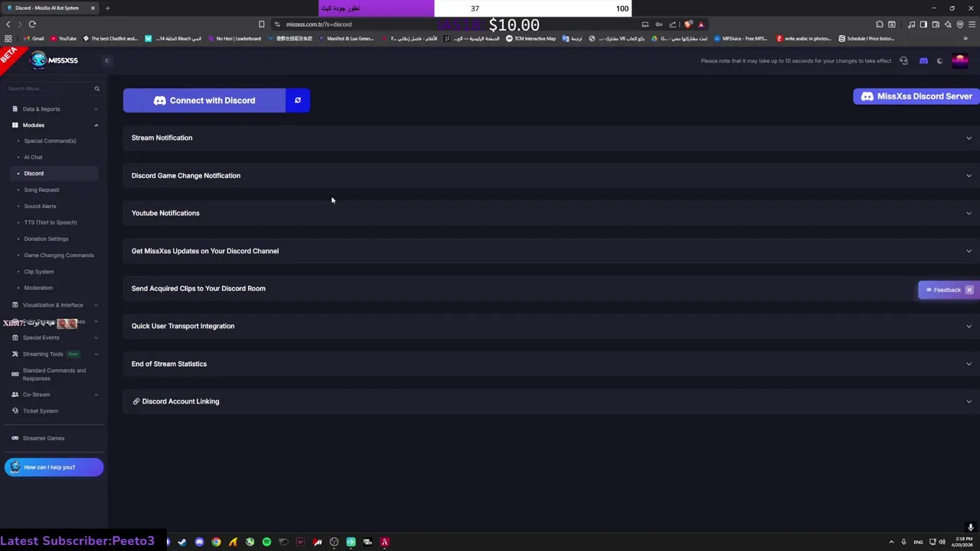Open the No Hesi | Leaderboard bookmark
980x551 pixels.
tap(234, 38)
